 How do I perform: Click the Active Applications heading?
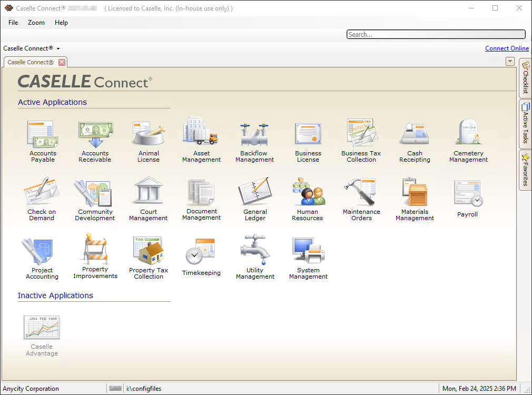[52, 102]
